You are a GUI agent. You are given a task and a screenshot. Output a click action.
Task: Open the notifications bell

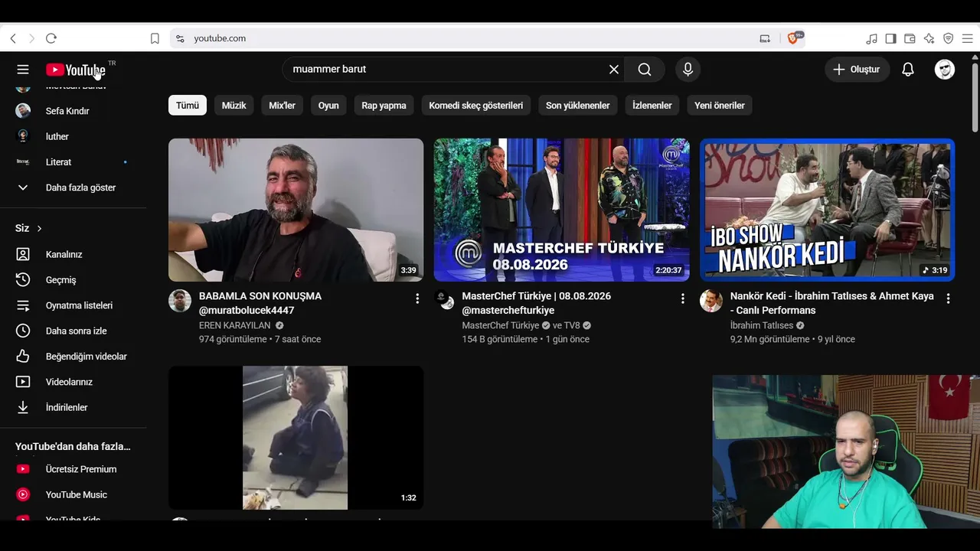[908, 70]
